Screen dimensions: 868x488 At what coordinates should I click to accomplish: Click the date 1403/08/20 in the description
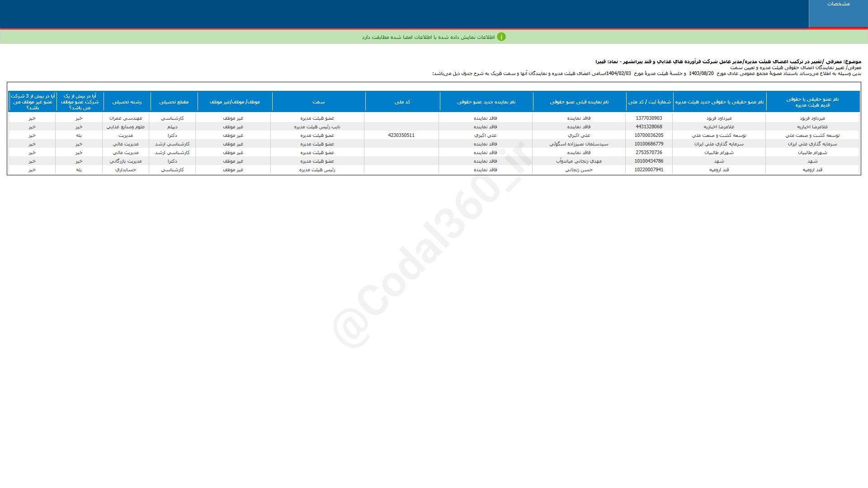point(701,73)
